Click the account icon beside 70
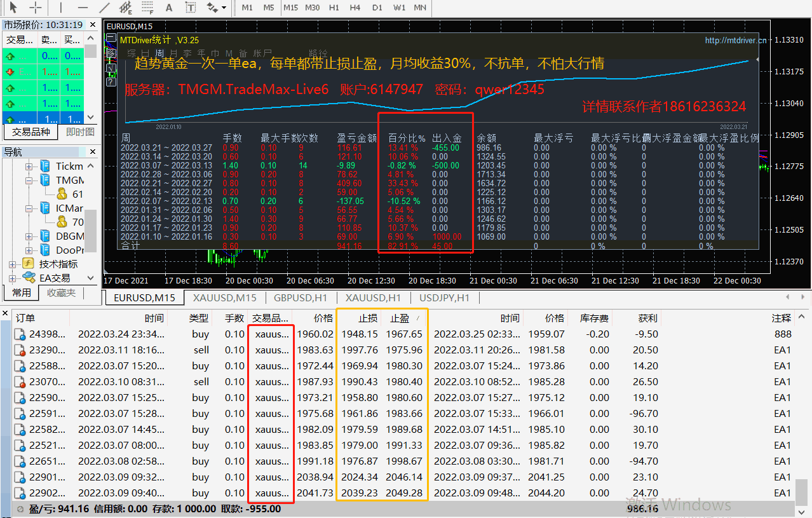 tap(62, 222)
